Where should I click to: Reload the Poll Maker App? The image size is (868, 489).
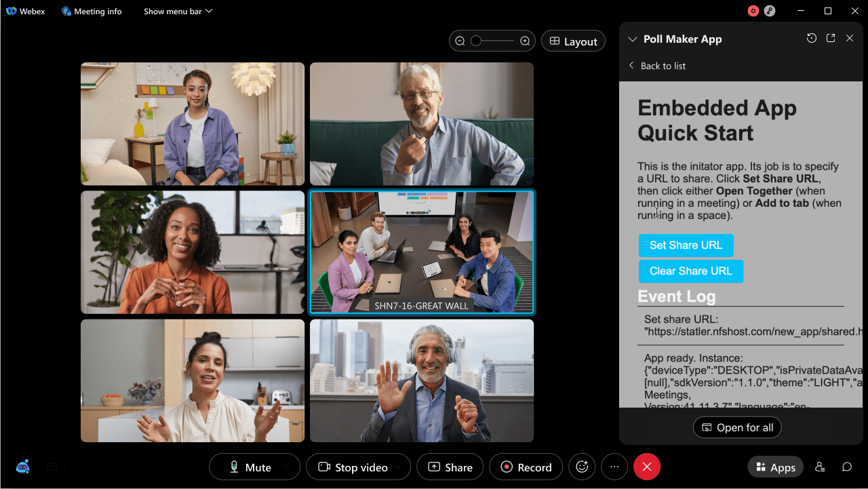point(812,38)
